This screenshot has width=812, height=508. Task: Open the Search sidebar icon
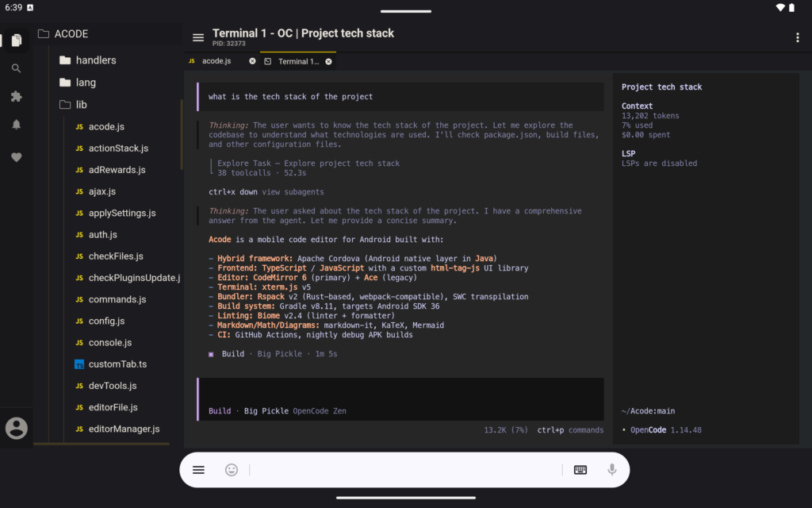17,68
